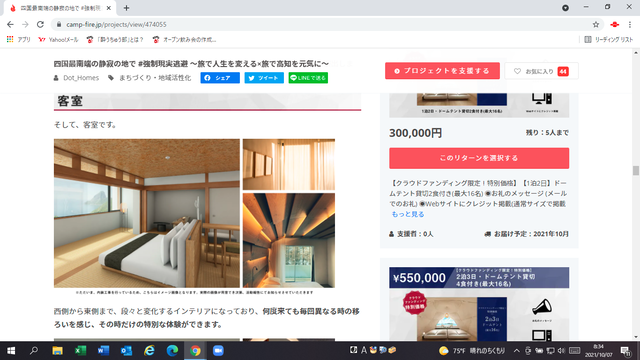Open the weather widget in taskbar
This screenshot has height=360, width=640.
472,351
